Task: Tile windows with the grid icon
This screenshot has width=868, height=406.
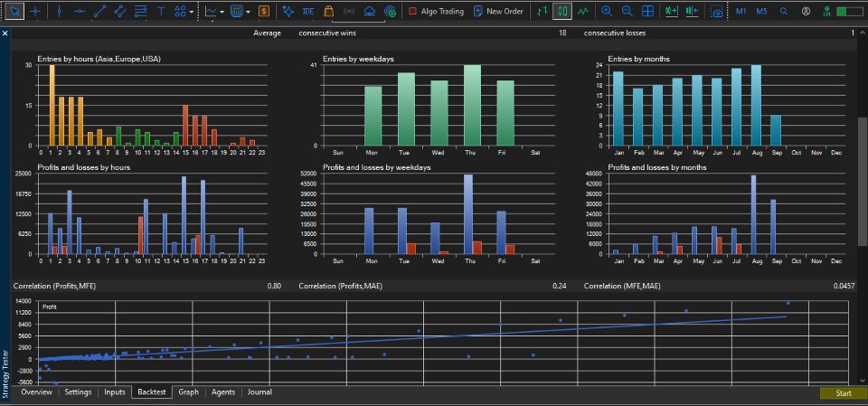Action: tap(647, 11)
